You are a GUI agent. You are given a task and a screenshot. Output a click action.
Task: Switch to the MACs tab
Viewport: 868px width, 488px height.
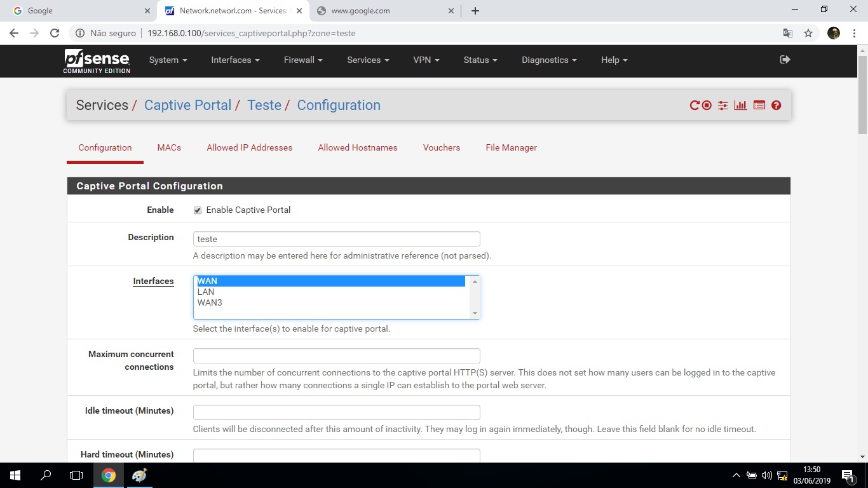[x=169, y=147]
